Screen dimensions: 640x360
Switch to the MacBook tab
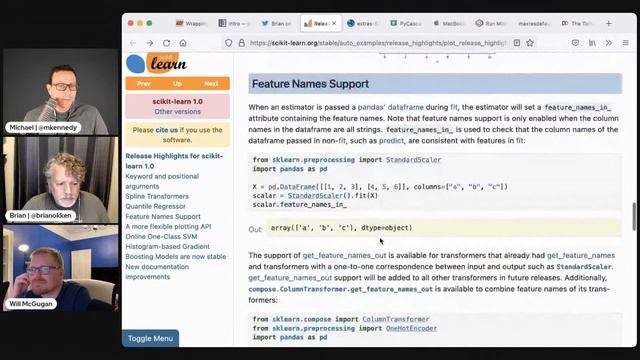tap(448, 24)
